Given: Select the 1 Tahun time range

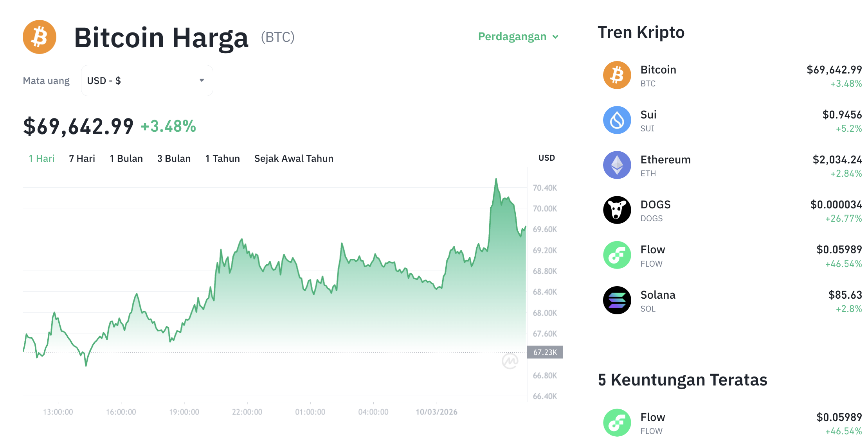Looking at the screenshot, I should pos(222,158).
